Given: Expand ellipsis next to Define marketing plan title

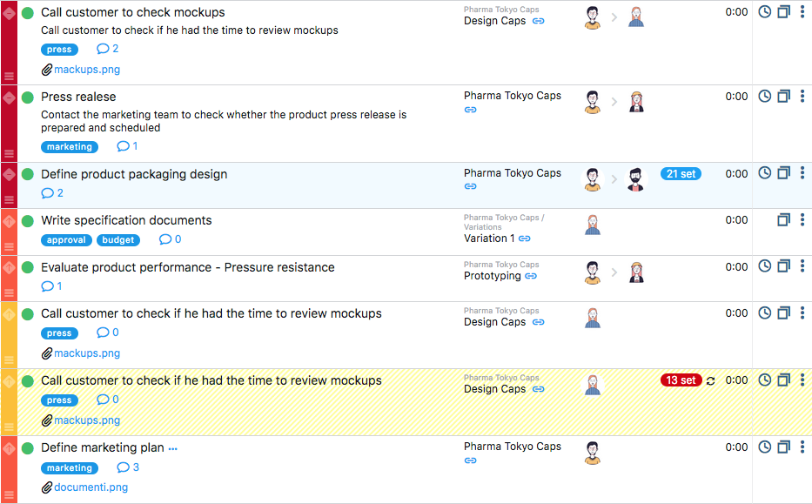Looking at the screenshot, I should [x=173, y=449].
